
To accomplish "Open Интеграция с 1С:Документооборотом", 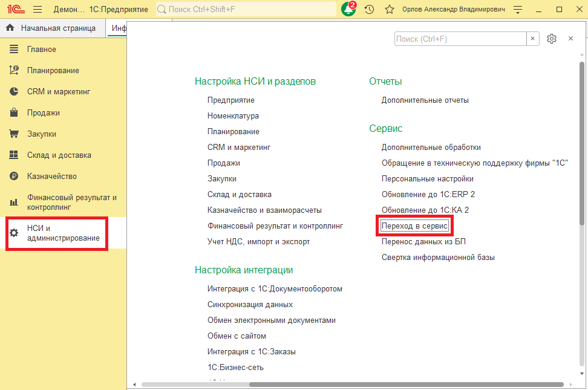I will (x=275, y=289).
